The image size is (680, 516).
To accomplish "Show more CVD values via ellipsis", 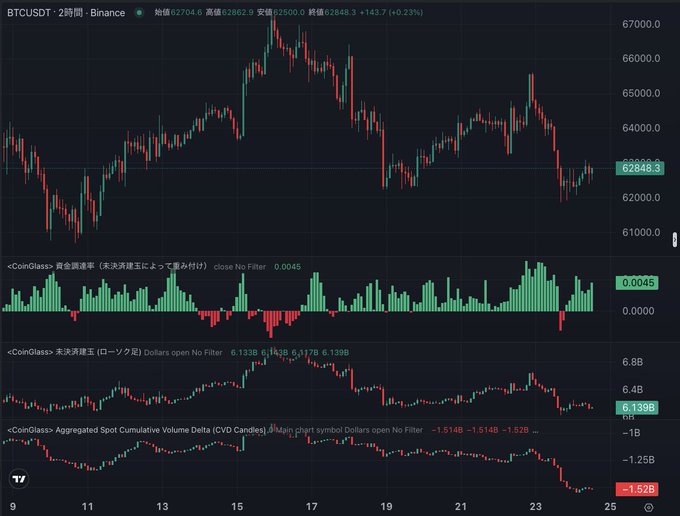I will point(536,430).
